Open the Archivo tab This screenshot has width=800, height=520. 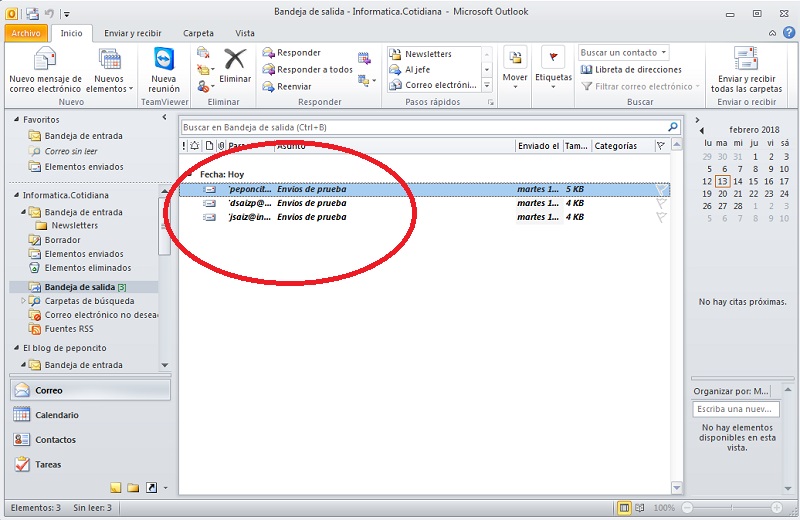click(26, 33)
